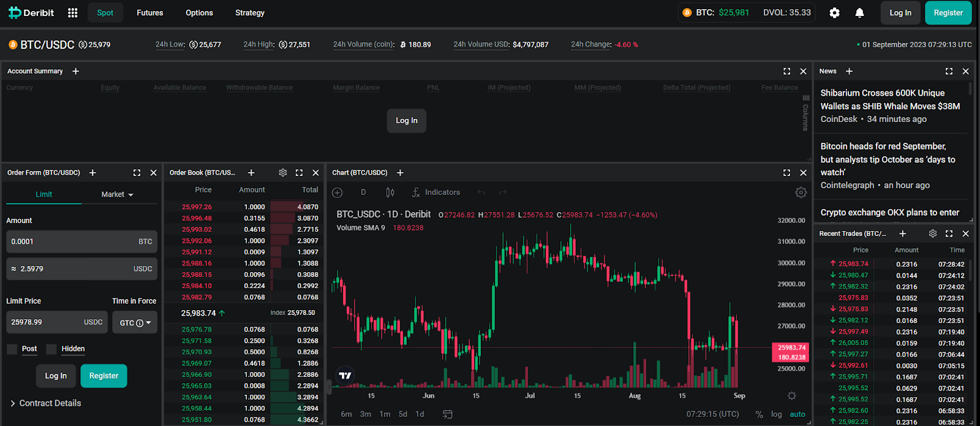Image resolution: width=980 pixels, height=426 pixels.
Task: Select 1d chart range
Action: 420,414
